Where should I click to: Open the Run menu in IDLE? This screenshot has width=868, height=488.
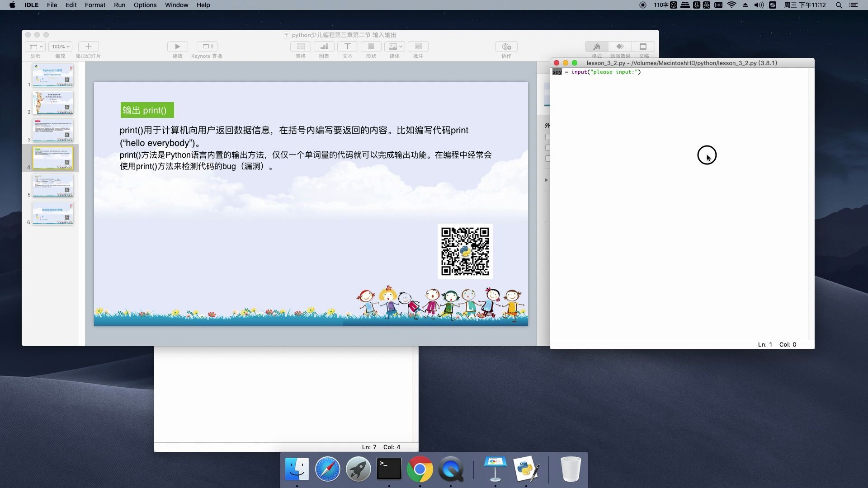tap(119, 5)
